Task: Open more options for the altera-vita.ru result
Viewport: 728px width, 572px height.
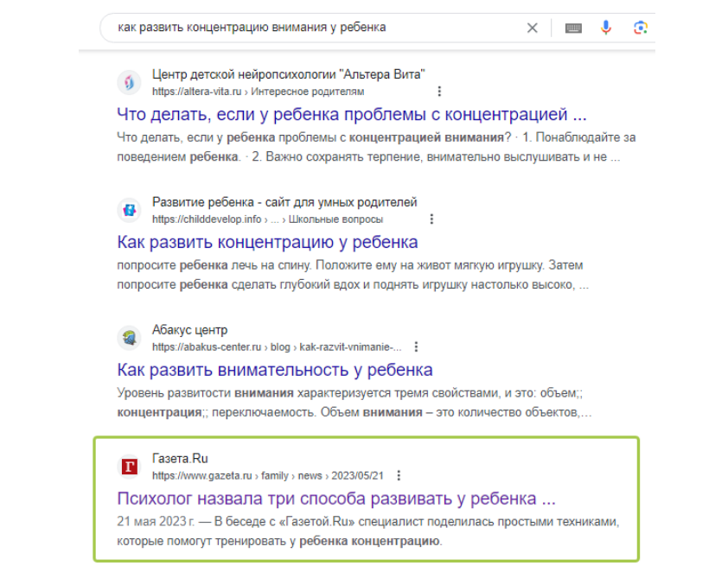Action: pyautogui.click(x=439, y=92)
